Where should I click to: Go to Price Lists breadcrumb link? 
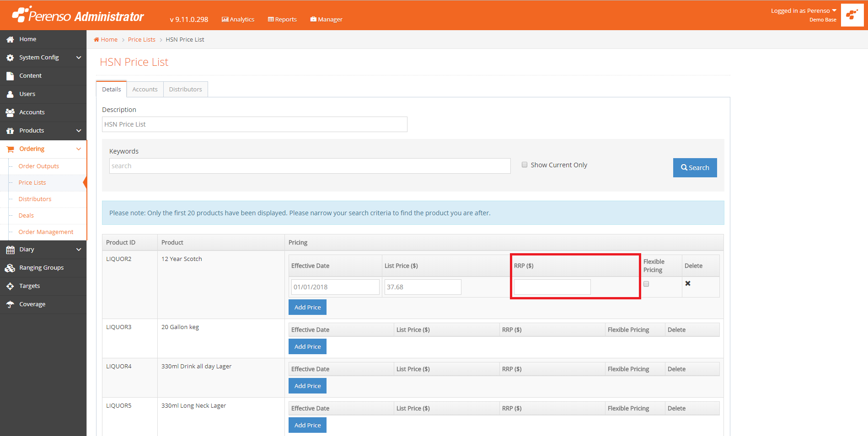tap(142, 40)
